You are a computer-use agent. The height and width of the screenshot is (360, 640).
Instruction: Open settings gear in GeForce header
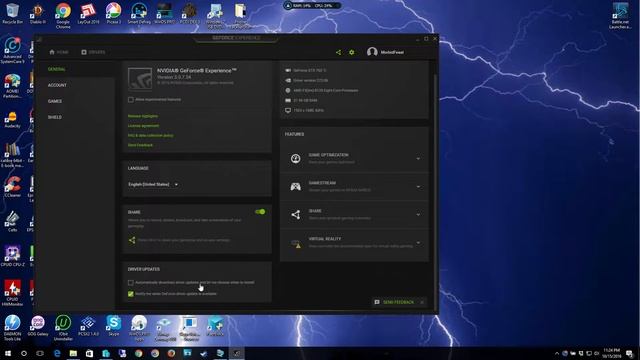click(x=351, y=52)
